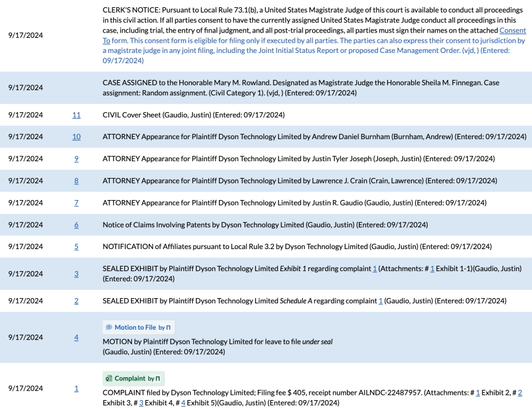Click 'NOTIFICATION of Affiliates' entry text

(x=297, y=246)
